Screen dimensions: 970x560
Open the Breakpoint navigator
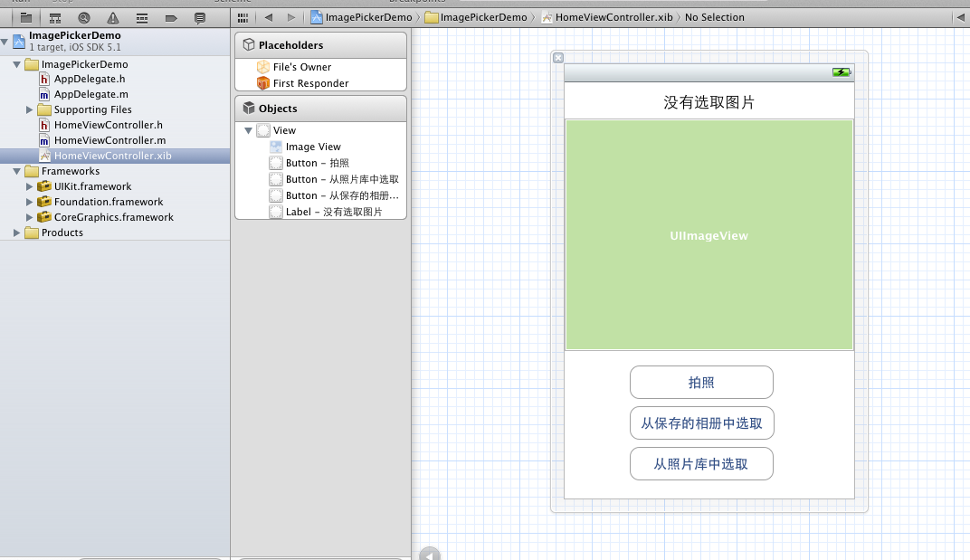click(171, 17)
